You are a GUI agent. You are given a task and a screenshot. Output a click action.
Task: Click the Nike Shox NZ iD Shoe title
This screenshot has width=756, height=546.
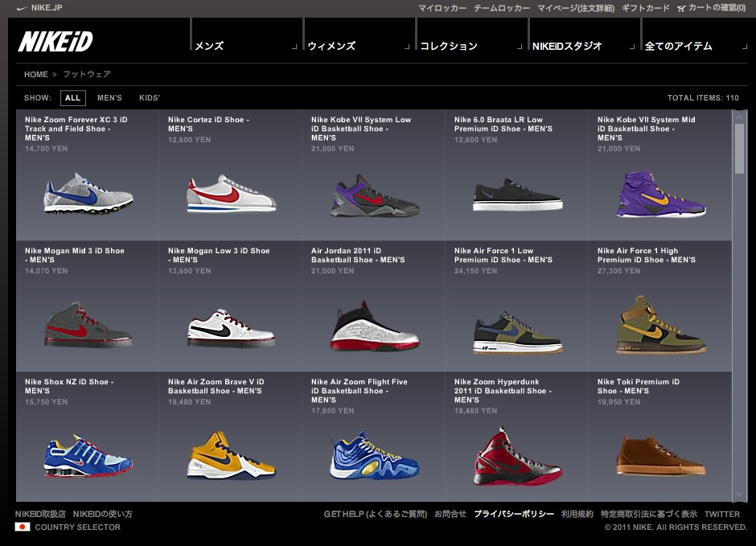(x=69, y=386)
